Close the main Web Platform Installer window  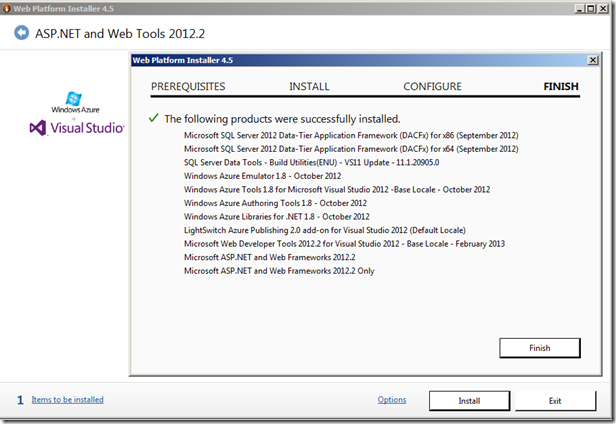[603, 8]
